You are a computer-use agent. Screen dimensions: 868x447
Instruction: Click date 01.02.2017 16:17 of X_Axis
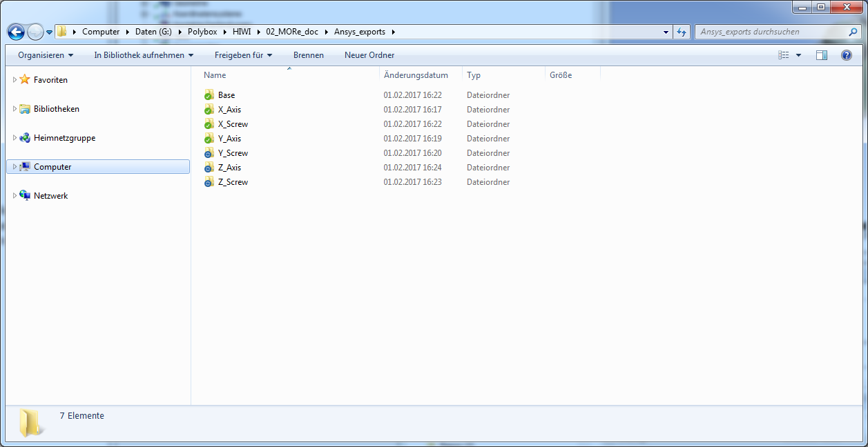(x=413, y=110)
